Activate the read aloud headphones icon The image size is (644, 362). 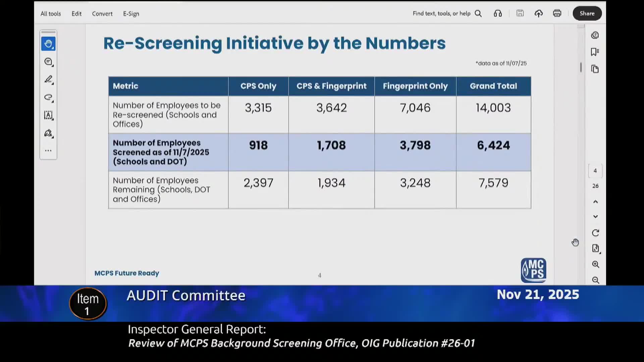point(498,13)
